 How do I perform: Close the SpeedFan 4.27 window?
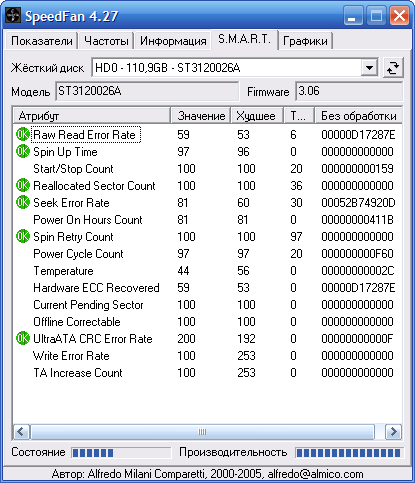(399, 16)
